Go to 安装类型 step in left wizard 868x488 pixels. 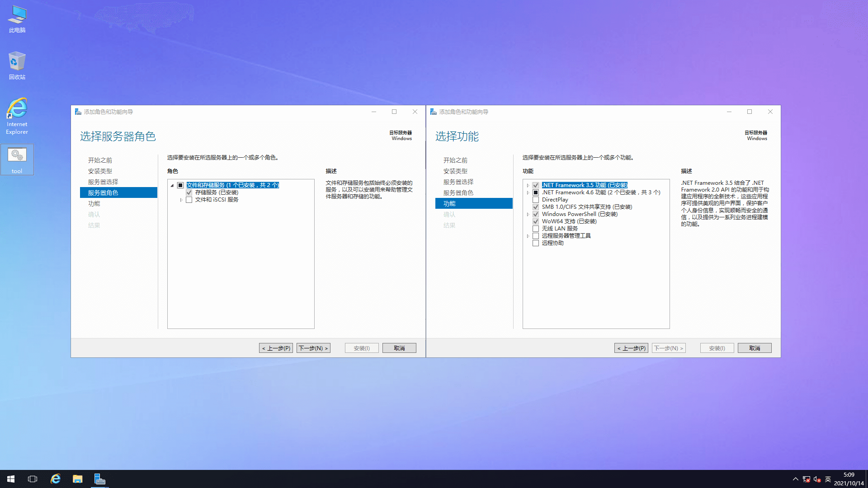(100, 171)
